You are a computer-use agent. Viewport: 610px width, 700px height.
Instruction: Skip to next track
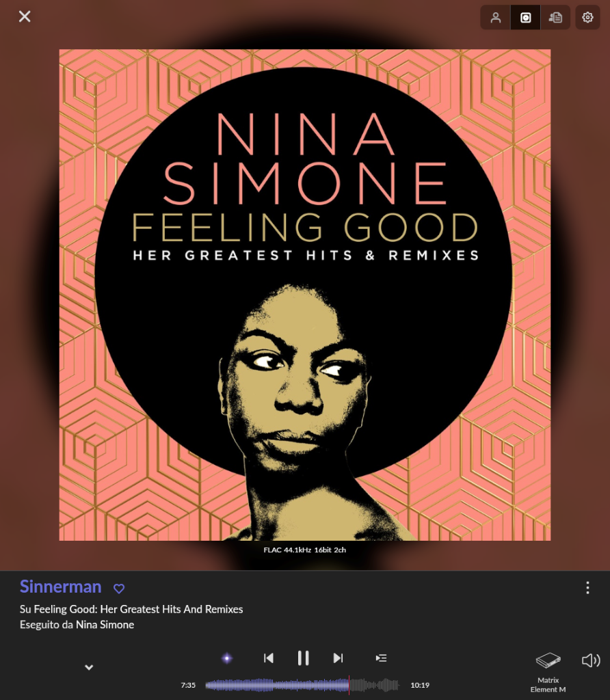[338, 658]
